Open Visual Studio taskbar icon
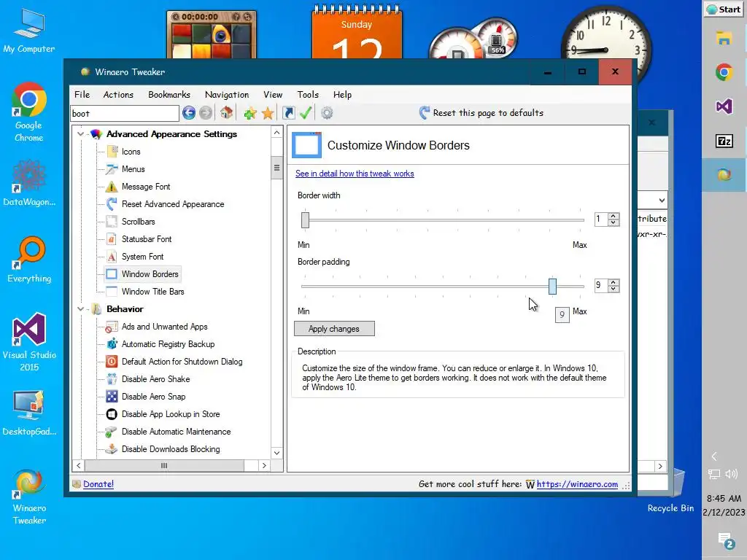This screenshot has height=560, width=747. (724, 106)
